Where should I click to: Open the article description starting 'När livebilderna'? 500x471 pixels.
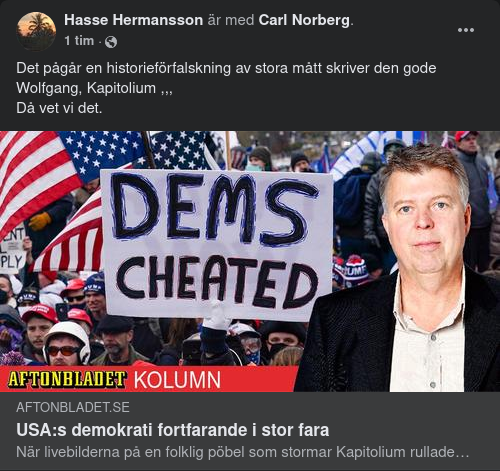pos(242,452)
